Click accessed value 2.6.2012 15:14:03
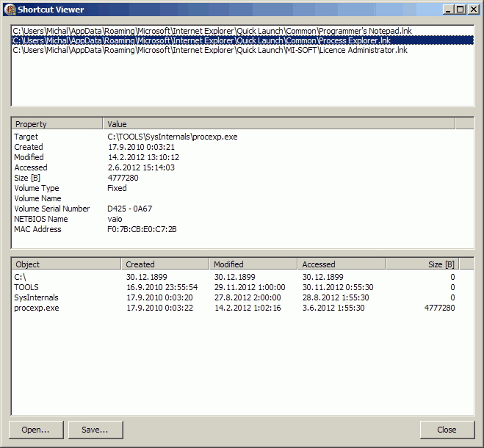The image size is (484, 448). [x=141, y=167]
